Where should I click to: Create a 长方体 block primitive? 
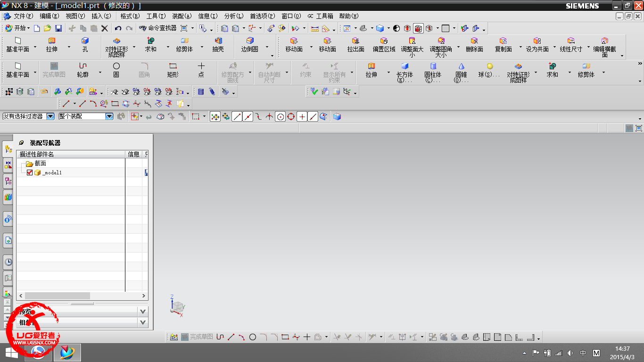(x=405, y=73)
